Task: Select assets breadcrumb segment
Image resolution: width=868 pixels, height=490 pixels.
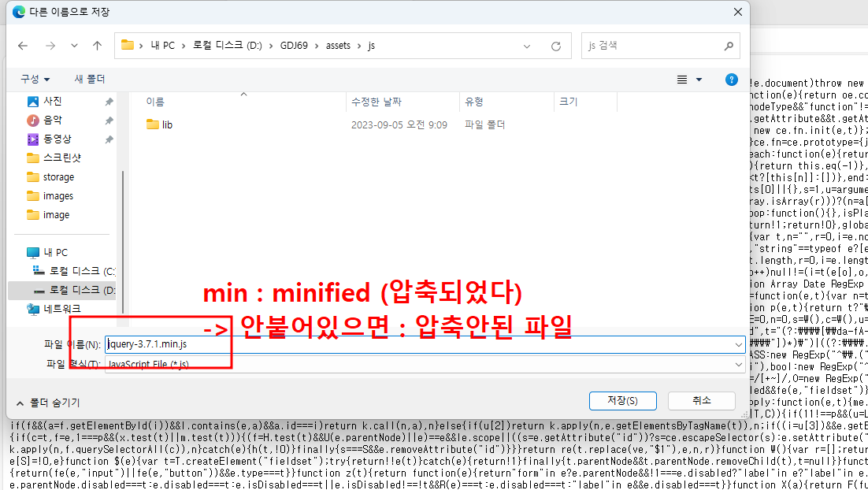Action: point(338,46)
